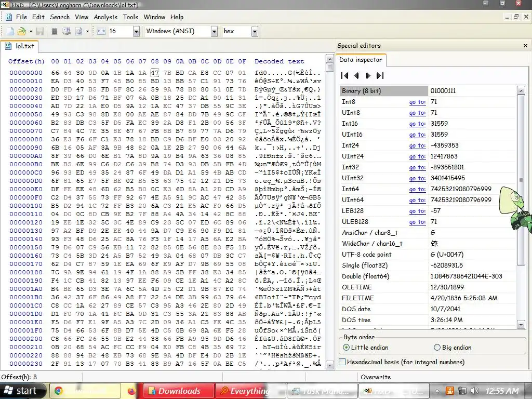Click the volume speaker tray icon
This screenshot has height=399, width=532.
[475, 391]
